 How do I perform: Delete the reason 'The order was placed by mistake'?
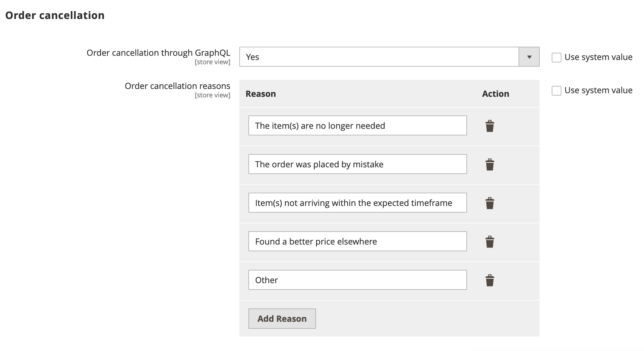pyautogui.click(x=490, y=165)
